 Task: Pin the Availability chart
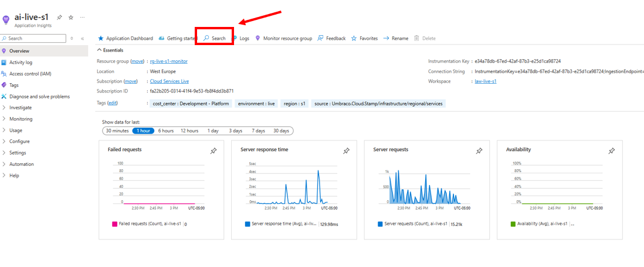coord(611,151)
